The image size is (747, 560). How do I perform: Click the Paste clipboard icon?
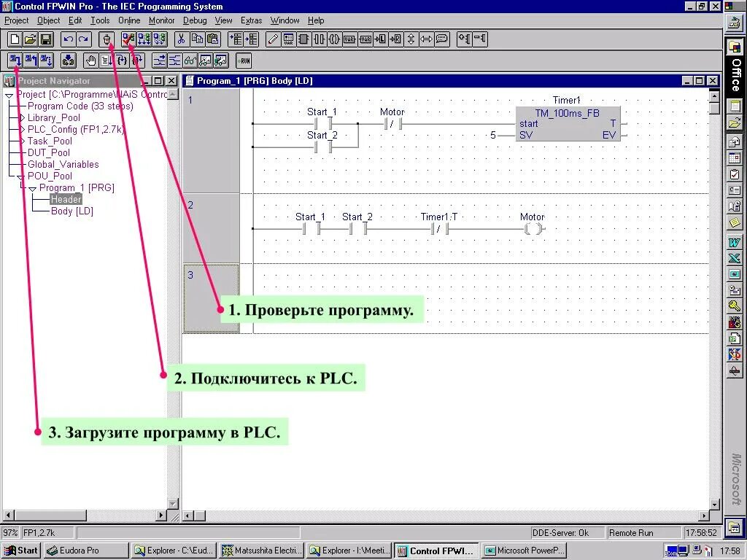pyautogui.click(x=212, y=39)
